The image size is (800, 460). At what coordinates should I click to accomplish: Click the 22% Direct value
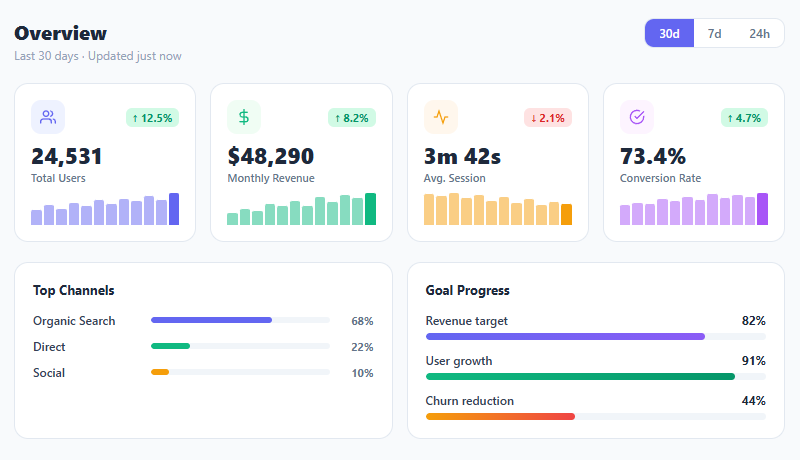click(x=362, y=347)
